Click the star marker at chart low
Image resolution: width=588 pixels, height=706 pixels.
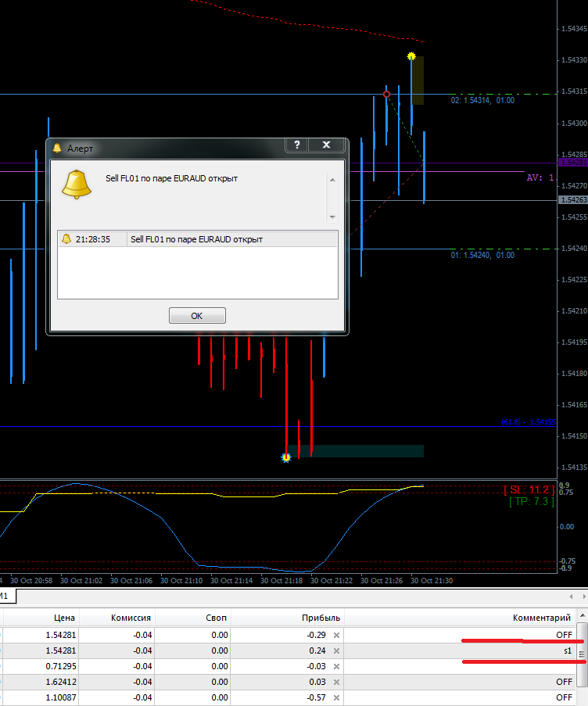coord(286,458)
